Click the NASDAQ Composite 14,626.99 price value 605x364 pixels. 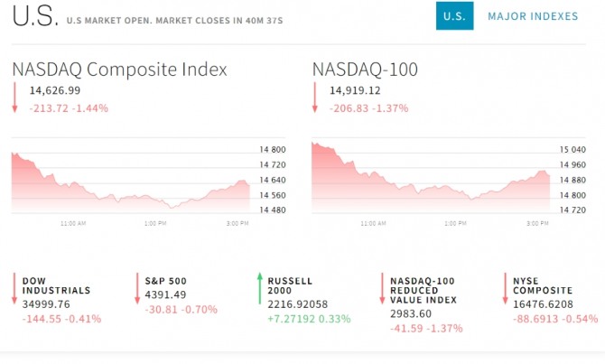(x=55, y=90)
